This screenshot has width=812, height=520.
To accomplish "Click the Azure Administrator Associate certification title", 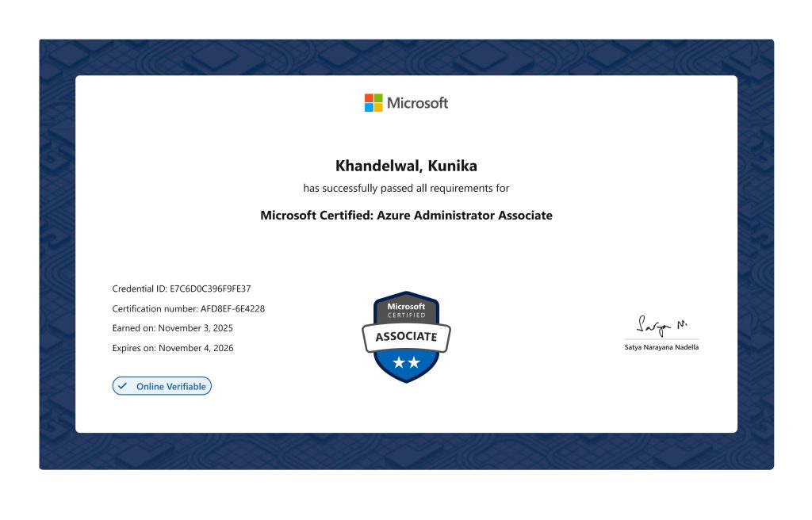I will coord(406,216).
